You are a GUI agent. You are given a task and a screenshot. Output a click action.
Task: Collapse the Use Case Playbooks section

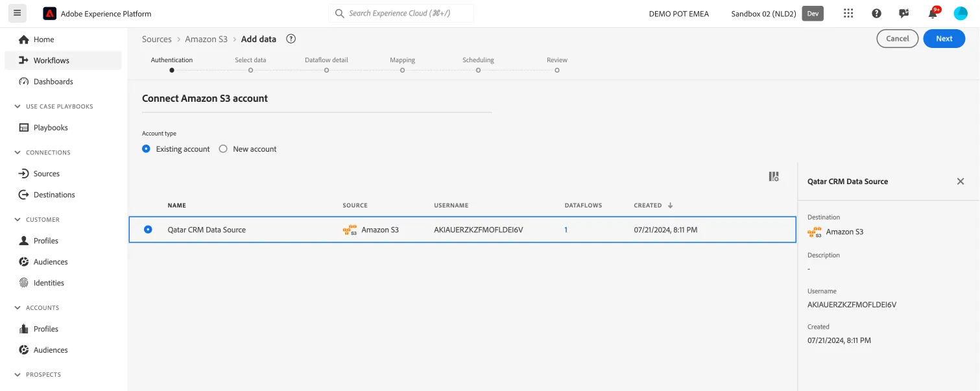[18, 106]
